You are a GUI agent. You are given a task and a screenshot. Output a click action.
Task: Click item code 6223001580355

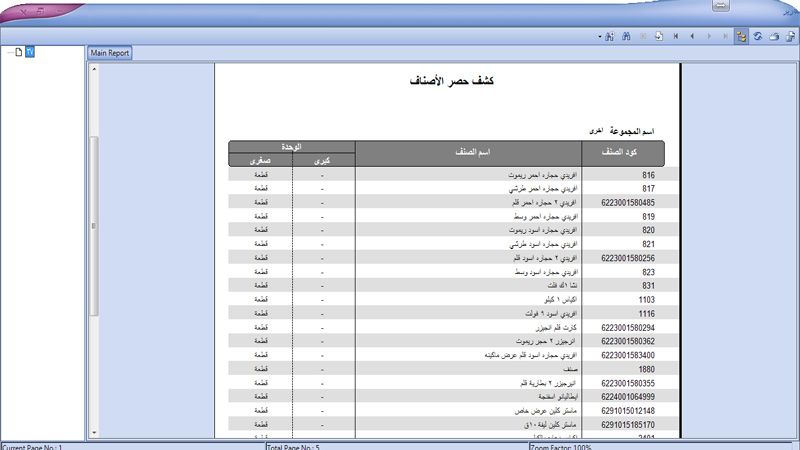[x=628, y=383]
